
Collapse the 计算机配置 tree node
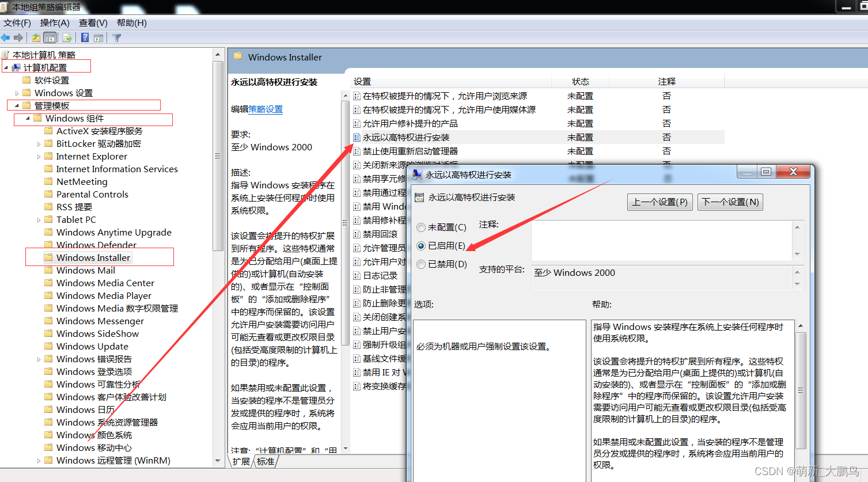(x=6, y=68)
